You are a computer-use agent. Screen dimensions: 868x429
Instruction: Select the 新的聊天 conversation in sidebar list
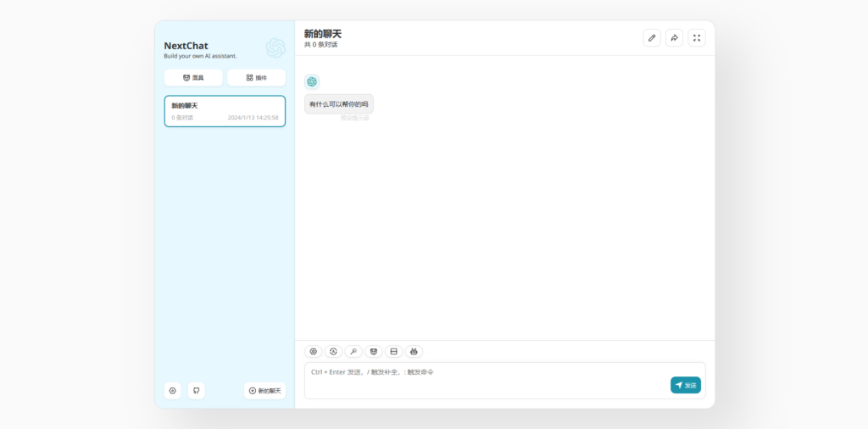(x=225, y=111)
